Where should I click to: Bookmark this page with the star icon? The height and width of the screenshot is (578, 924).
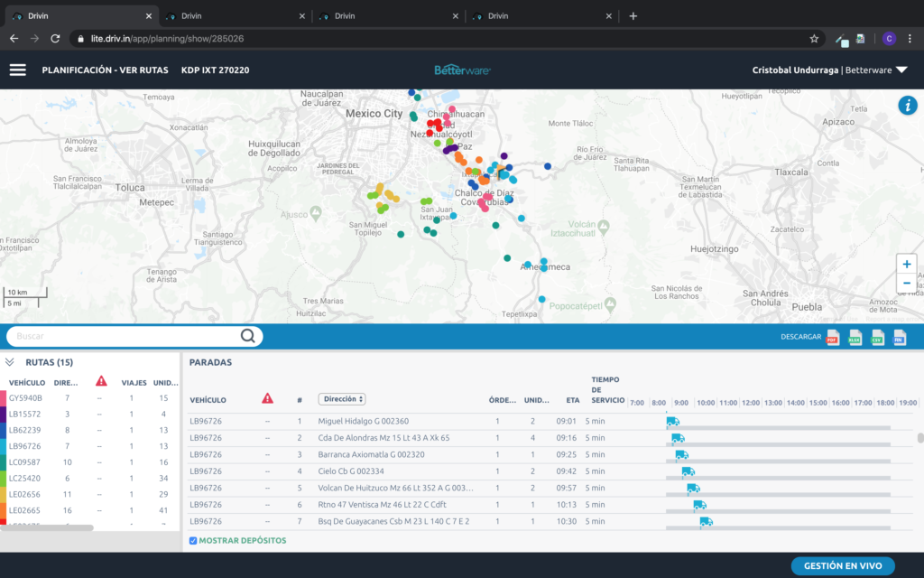pos(814,39)
